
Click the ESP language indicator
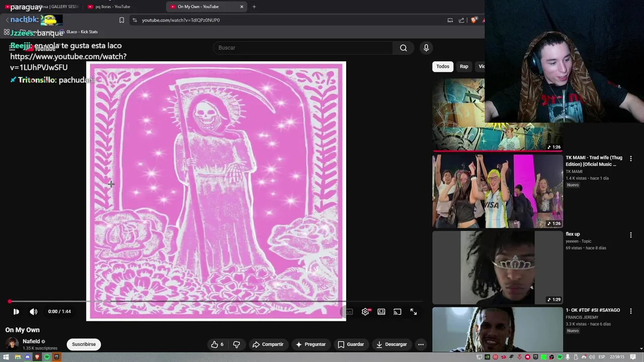[601, 357]
